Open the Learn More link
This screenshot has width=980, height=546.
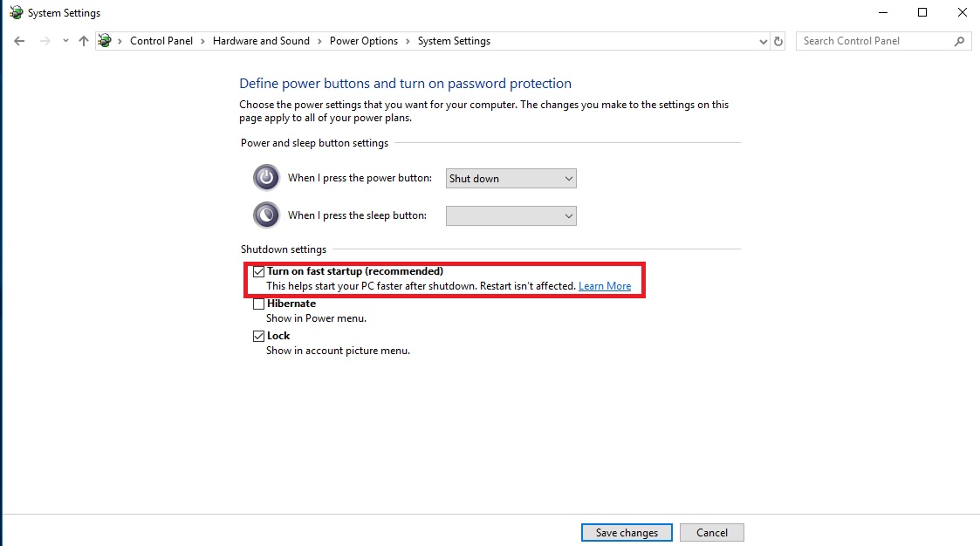coord(604,286)
